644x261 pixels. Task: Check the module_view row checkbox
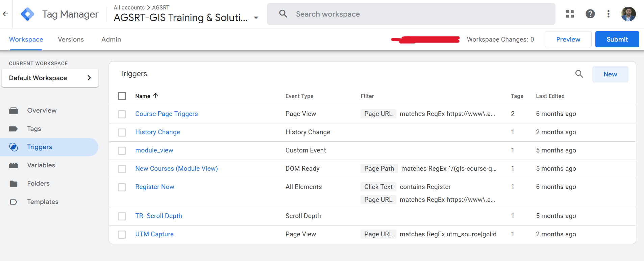pos(122,151)
